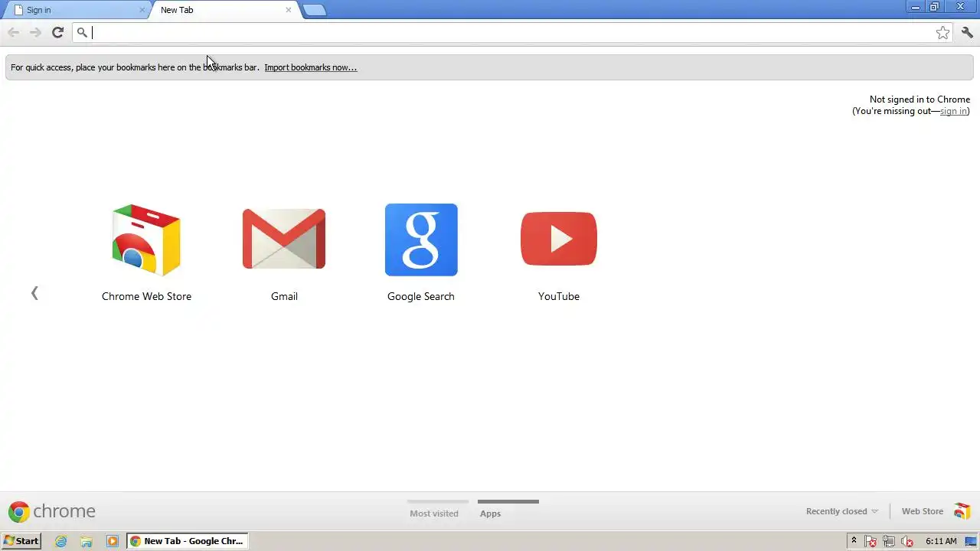Bookmark this page with the star icon
This screenshot has width=980, height=551.
[942, 32]
